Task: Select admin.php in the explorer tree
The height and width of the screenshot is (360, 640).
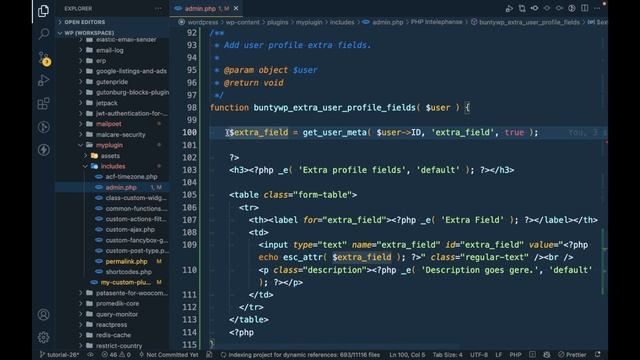Action: (121, 187)
